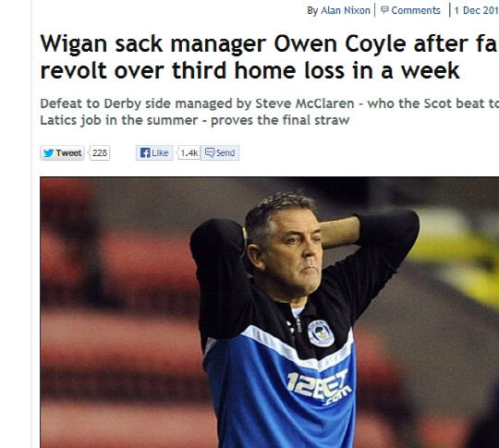The width and height of the screenshot is (499, 448).
Task: Click the headline's second line about home loss
Action: point(249,70)
